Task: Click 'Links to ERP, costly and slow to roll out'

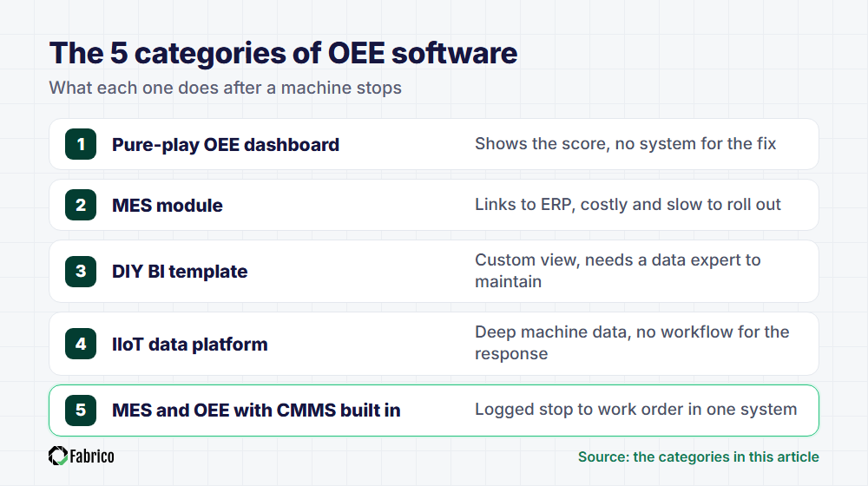Action: tap(628, 205)
